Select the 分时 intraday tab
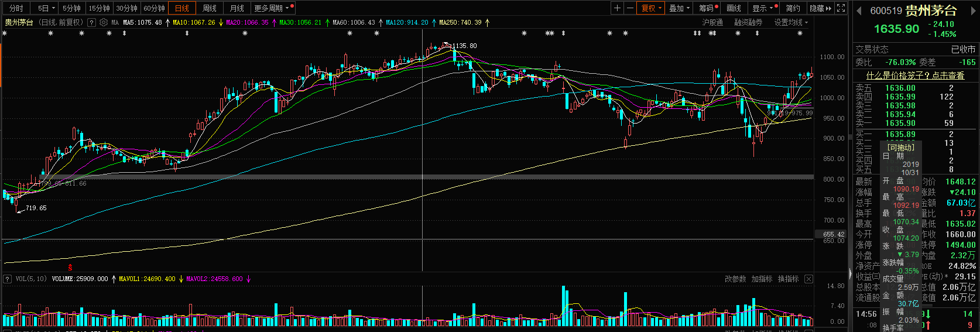 [x=16, y=8]
